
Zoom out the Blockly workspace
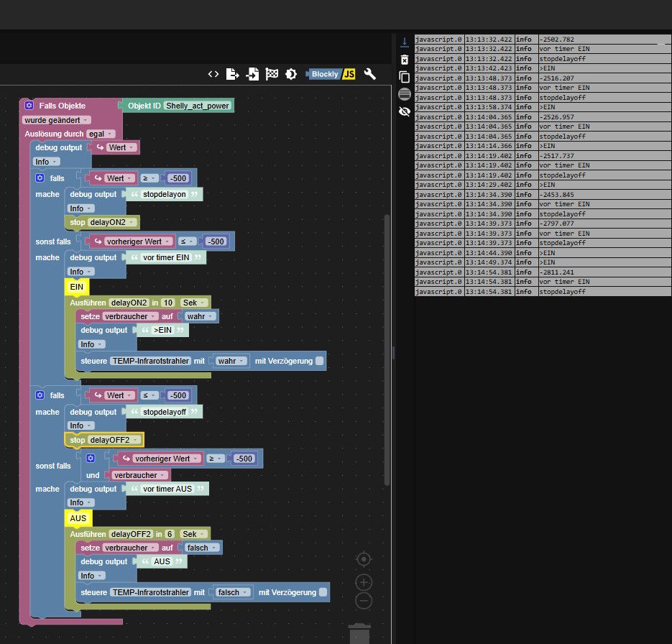click(364, 601)
